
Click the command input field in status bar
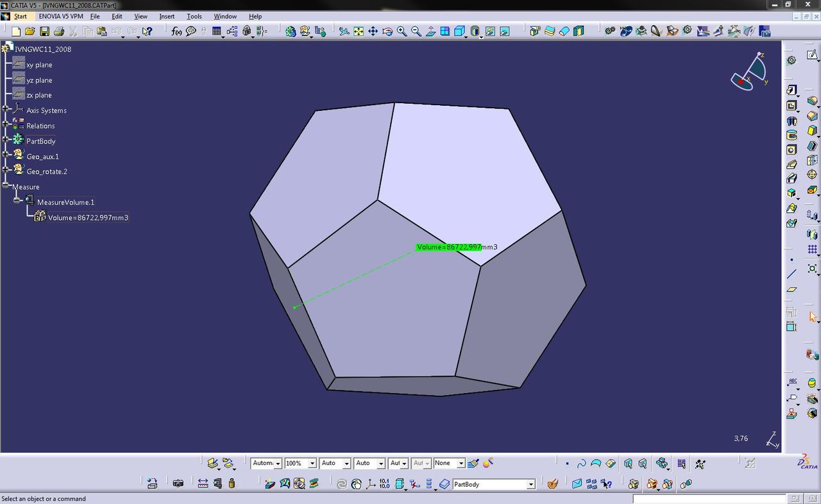(709, 498)
